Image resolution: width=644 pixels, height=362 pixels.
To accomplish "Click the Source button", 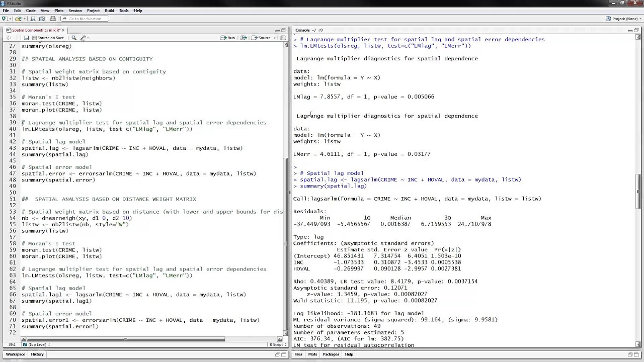I will (x=261, y=38).
